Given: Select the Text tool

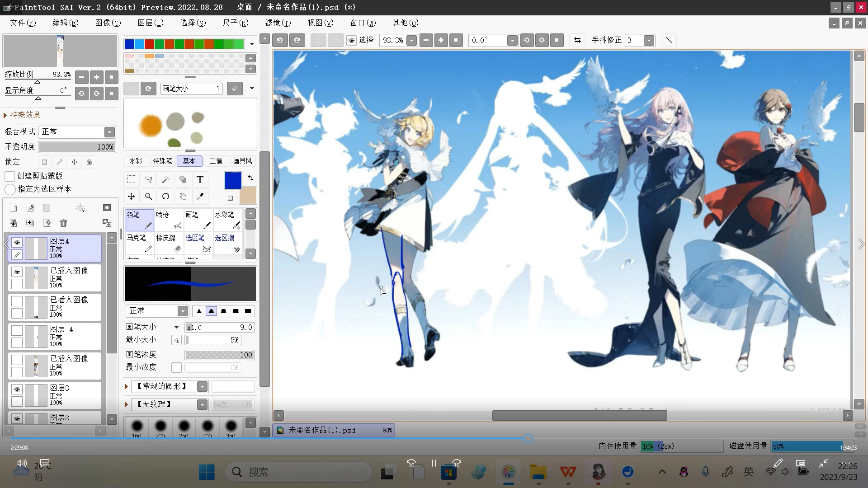Looking at the screenshot, I should 200,179.
